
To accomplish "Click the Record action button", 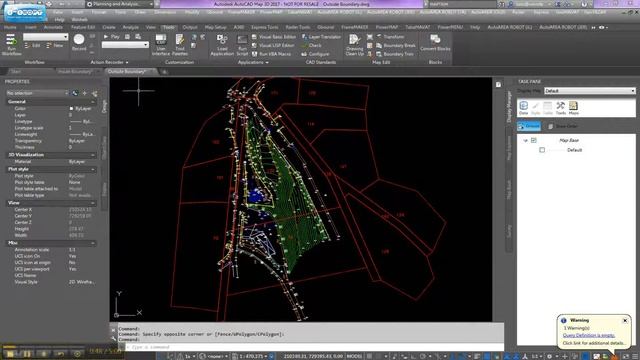I will point(79,42).
